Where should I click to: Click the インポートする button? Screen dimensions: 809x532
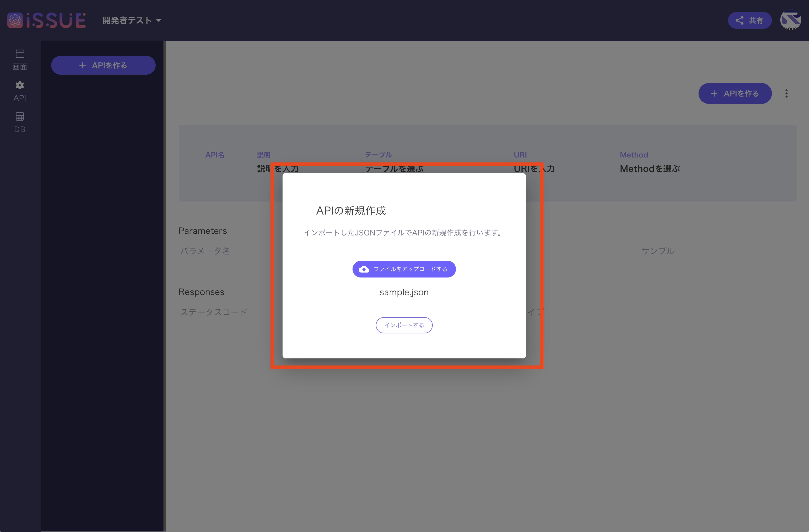coord(404,325)
